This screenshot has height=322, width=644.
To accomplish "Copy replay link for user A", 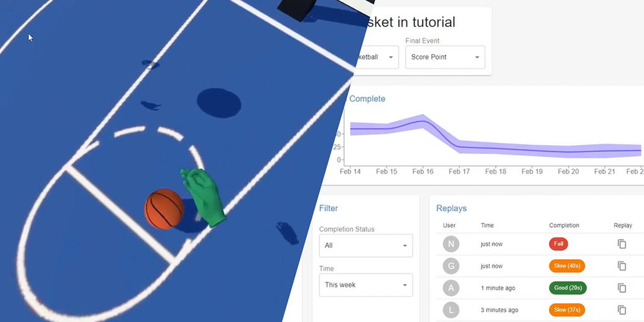I will click(x=622, y=288).
